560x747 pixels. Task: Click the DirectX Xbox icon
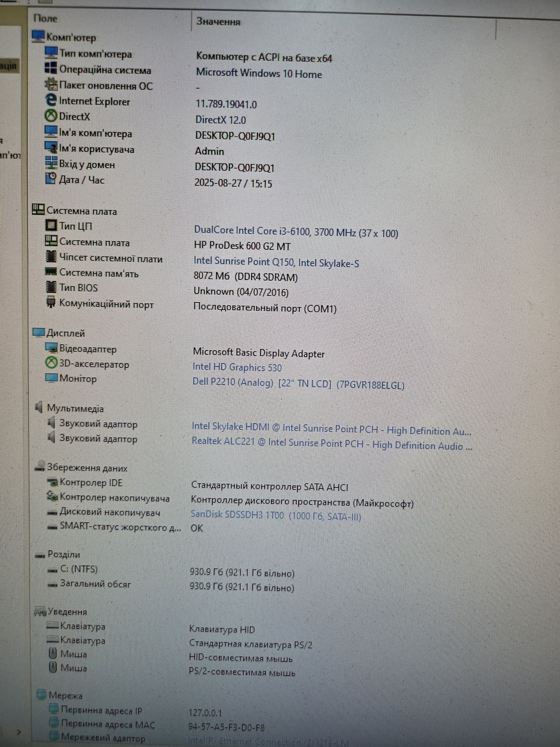point(51,116)
